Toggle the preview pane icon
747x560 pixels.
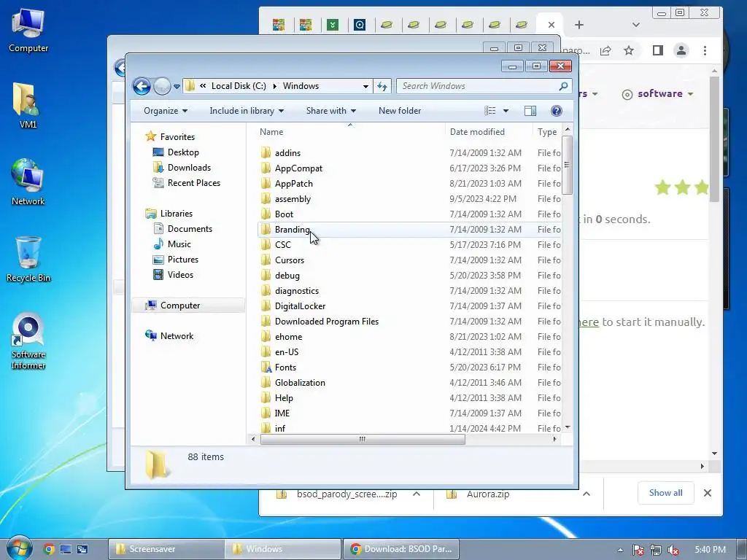[530, 111]
